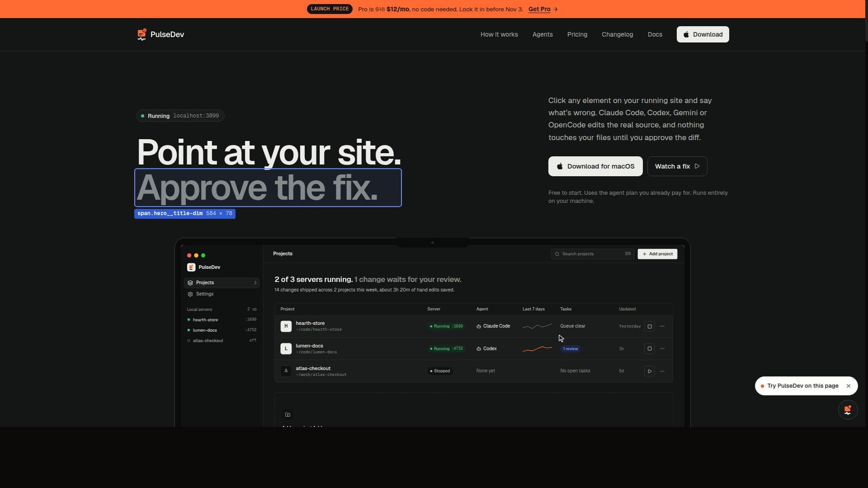This screenshot has height=488, width=868.
Task: Open more options for hearth-store row
Action: [662, 326]
